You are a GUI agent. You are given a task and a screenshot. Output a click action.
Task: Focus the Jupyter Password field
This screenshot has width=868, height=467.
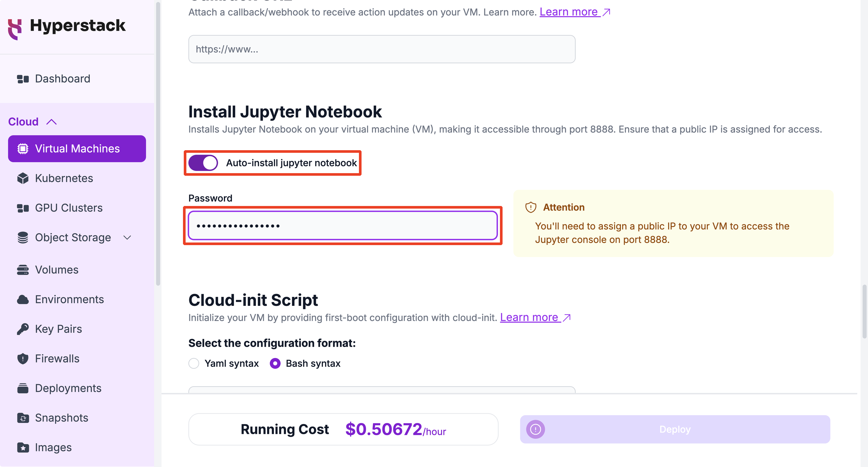tap(343, 226)
